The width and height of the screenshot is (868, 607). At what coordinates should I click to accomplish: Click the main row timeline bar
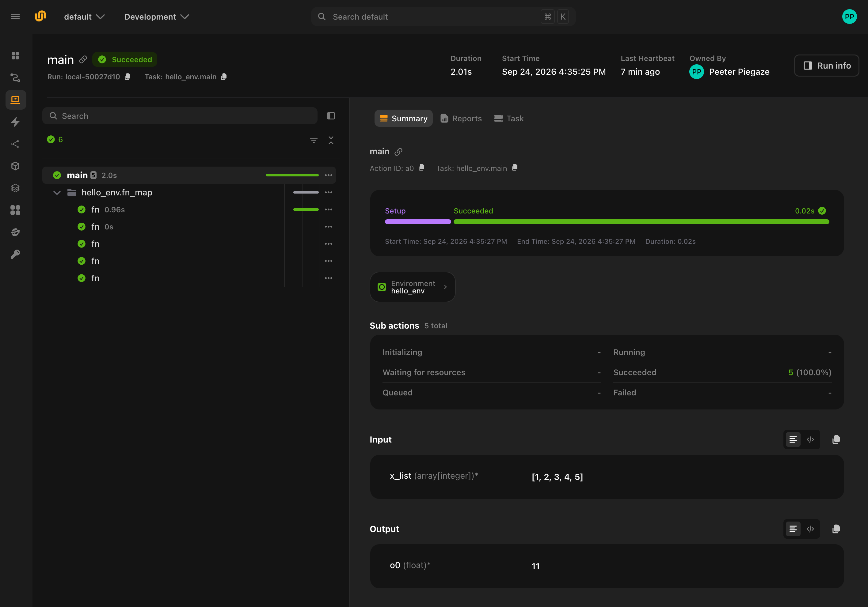[292, 175]
